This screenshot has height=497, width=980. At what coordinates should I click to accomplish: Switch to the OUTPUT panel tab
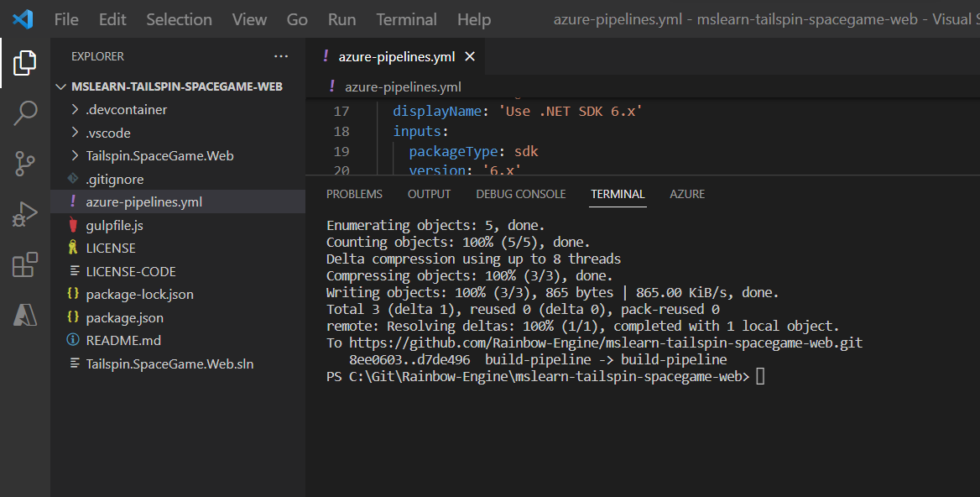tap(429, 195)
